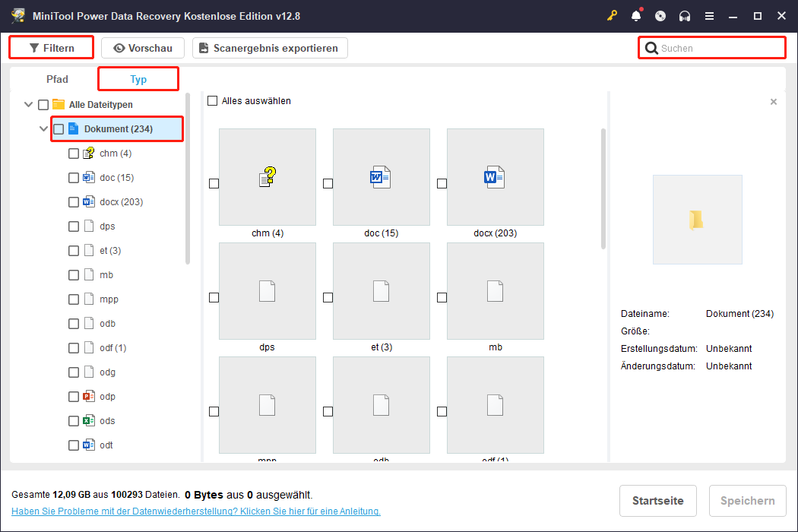Click the globe icon in the title bar
Screen dimensions: 798x532
tap(660, 15)
